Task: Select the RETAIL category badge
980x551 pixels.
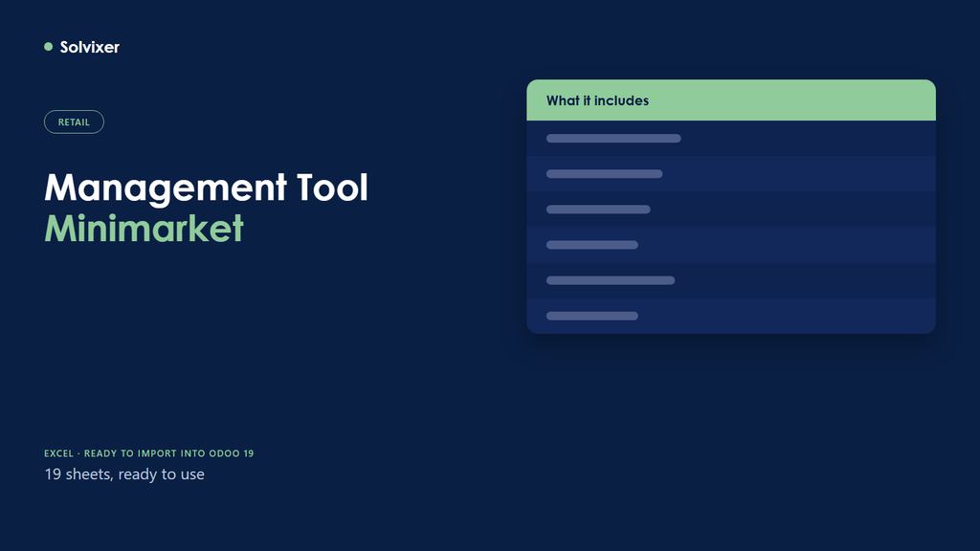Action: coord(74,121)
